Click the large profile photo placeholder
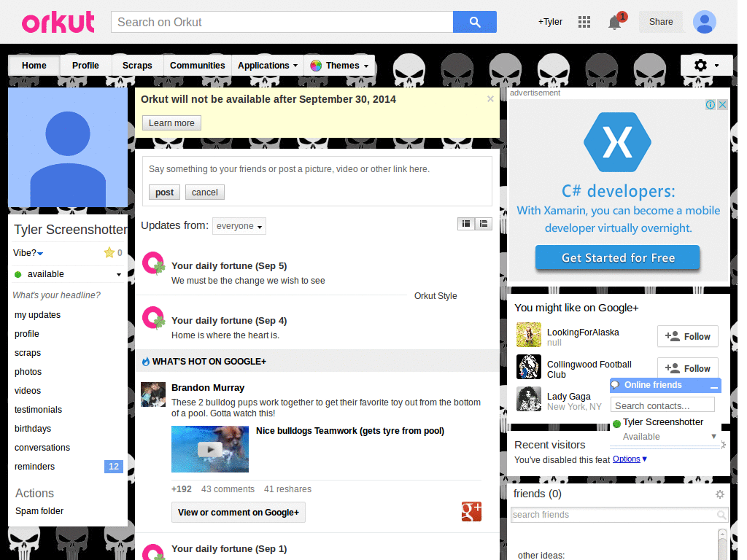The width and height of the screenshot is (747, 560). pos(68,147)
